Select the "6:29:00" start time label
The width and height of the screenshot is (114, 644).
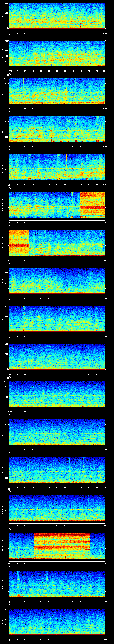9,601
